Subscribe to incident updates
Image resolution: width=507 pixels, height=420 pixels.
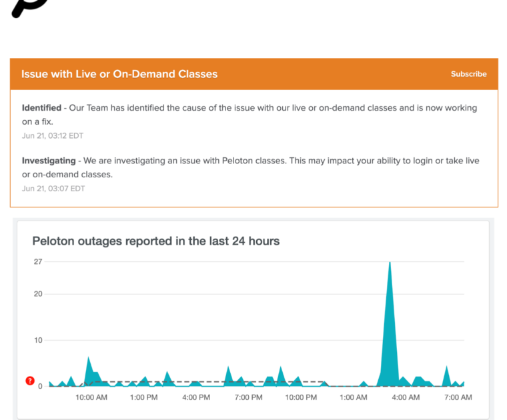[468, 74]
